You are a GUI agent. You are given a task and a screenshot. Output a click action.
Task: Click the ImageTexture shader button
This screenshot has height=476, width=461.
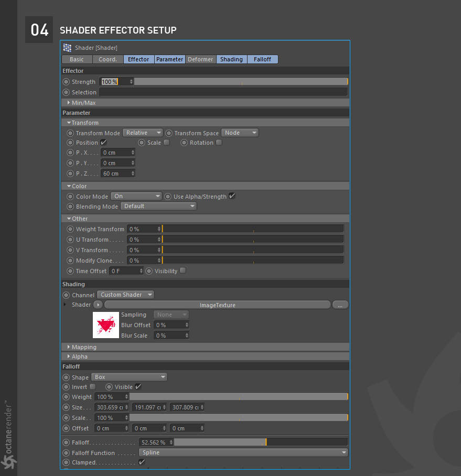[x=218, y=305]
